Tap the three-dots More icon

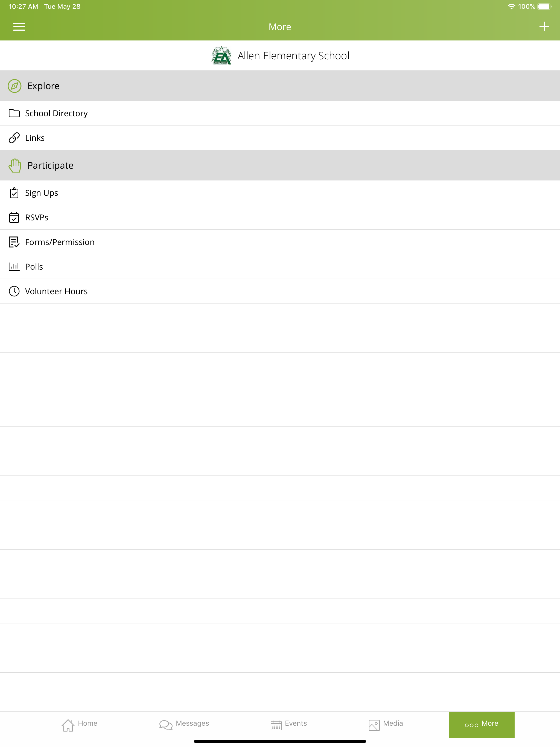click(471, 725)
